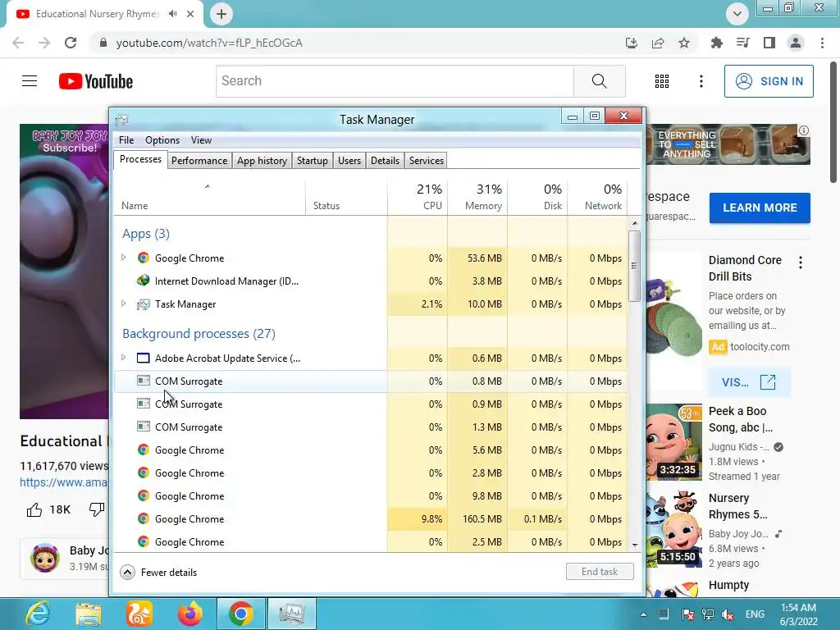The width and height of the screenshot is (840, 630).
Task: Mute the tab via speaker icon
Action: (172, 14)
